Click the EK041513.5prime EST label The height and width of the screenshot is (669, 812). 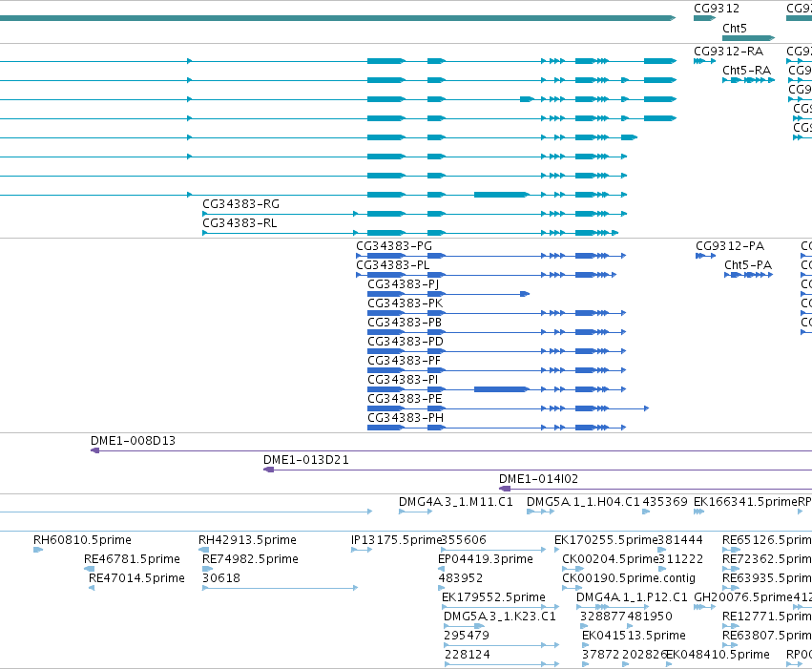click(634, 636)
